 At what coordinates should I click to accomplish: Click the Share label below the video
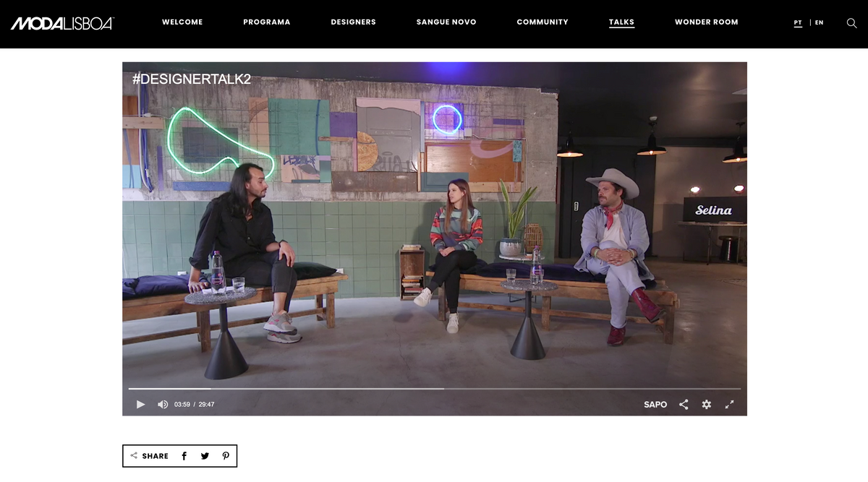155,456
